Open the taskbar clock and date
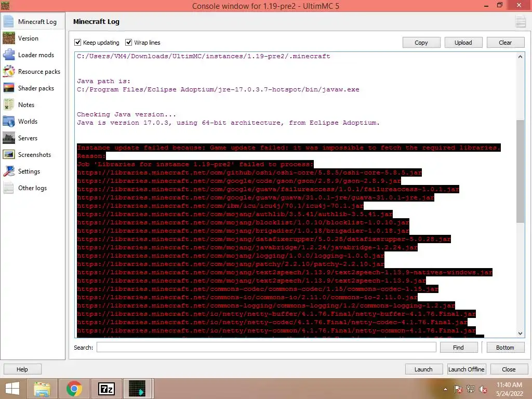This screenshot has height=399, width=532. point(509,389)
